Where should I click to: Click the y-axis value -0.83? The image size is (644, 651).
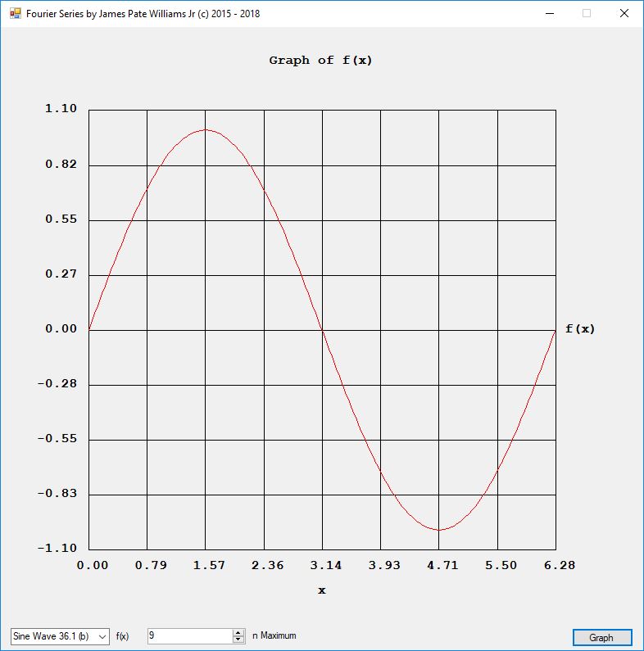click(x=57, y=493)
